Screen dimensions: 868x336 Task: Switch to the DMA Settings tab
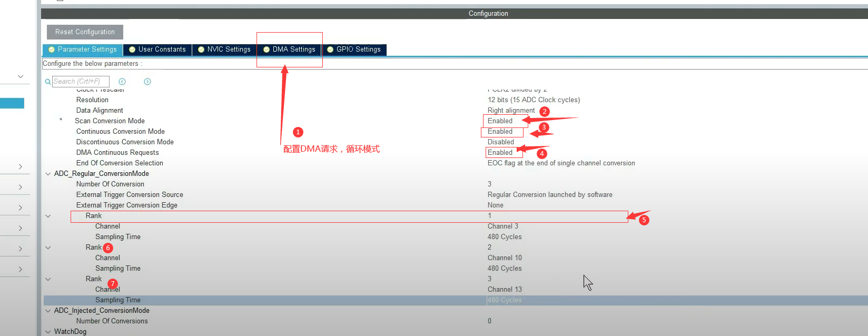click(x=289, y=50)
